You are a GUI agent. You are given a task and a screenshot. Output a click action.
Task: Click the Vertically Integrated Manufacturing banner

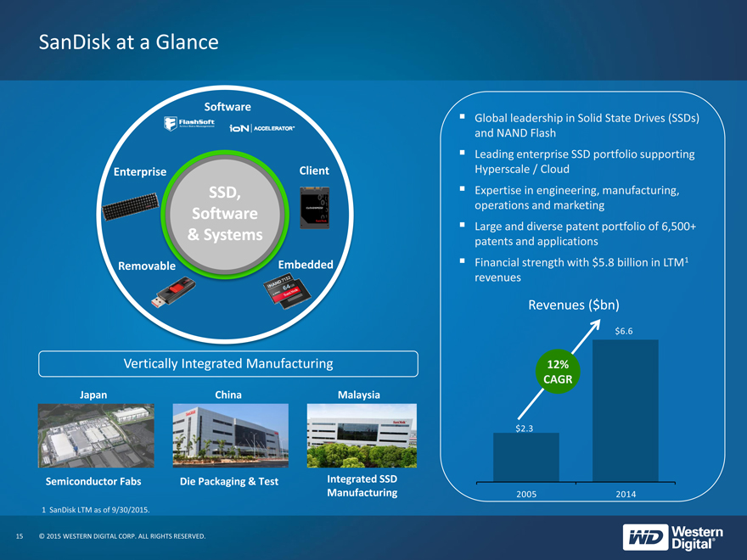click(x=228, y=364)
